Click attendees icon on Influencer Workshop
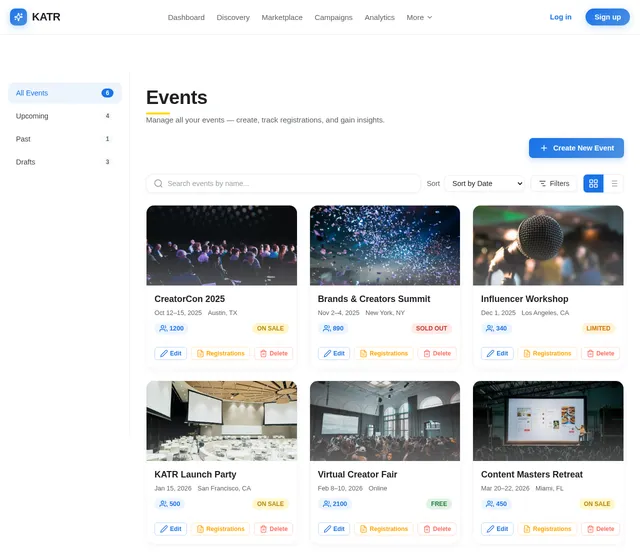 click(490, 328)
